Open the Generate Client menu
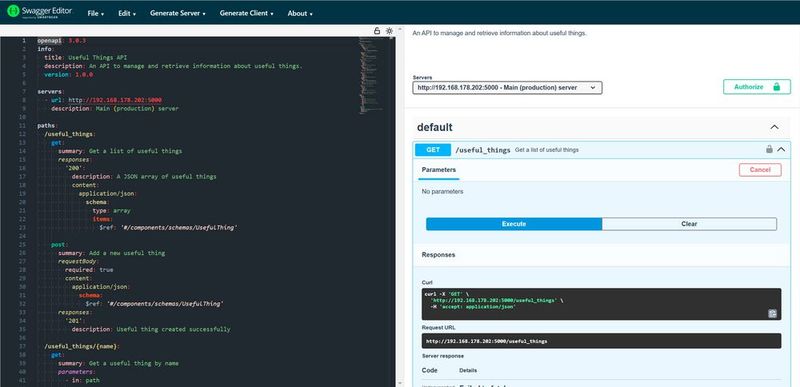 (246, 13)
